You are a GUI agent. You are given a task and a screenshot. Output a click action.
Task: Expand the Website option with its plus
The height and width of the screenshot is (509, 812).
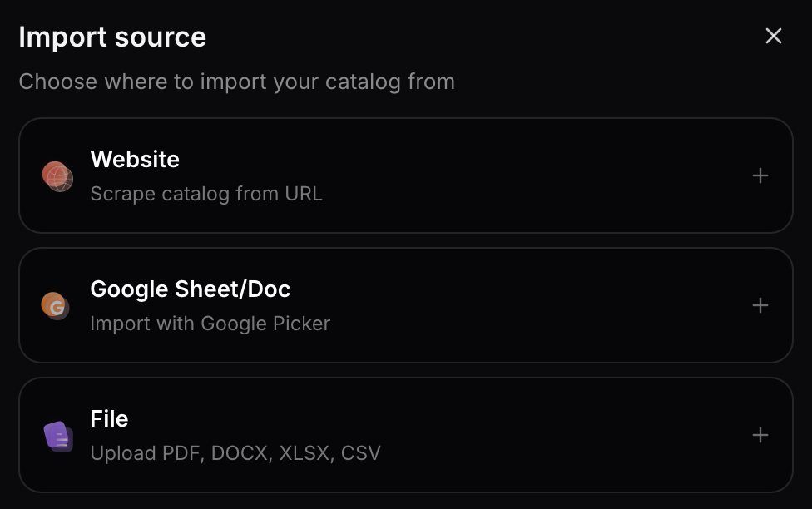tap(760, 175)
